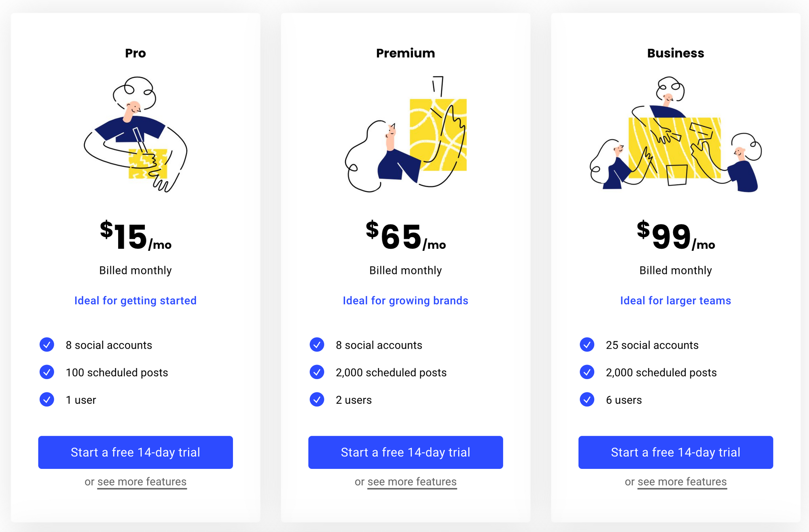This screenshot has width=809, height=532.
Task: Click Ideal for growing brands link
Action: (405, 301)
